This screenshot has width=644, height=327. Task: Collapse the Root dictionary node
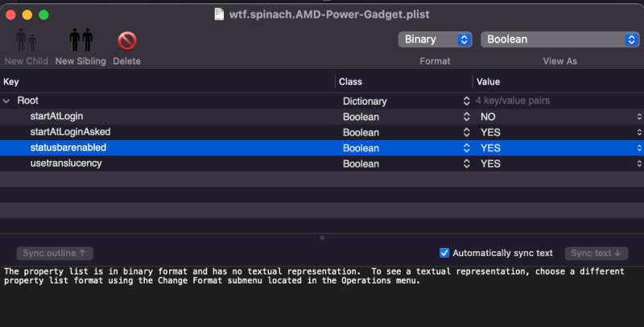7,101
